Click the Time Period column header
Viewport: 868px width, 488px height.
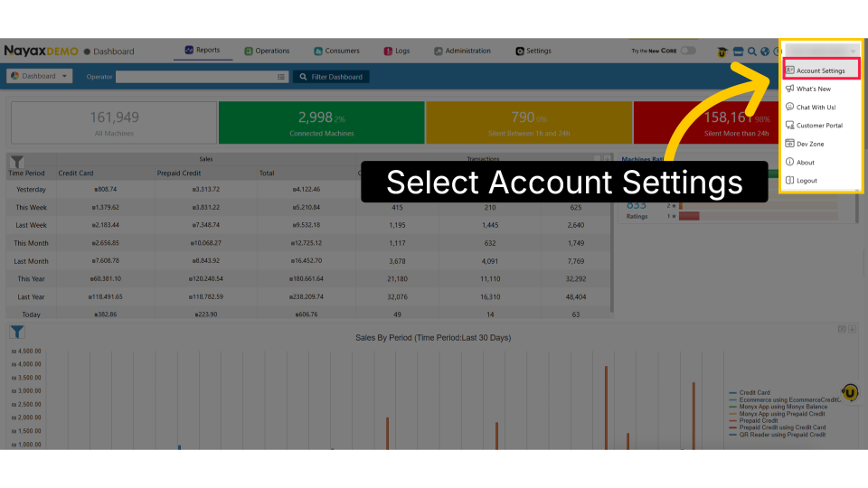click(x=26, y=174)
